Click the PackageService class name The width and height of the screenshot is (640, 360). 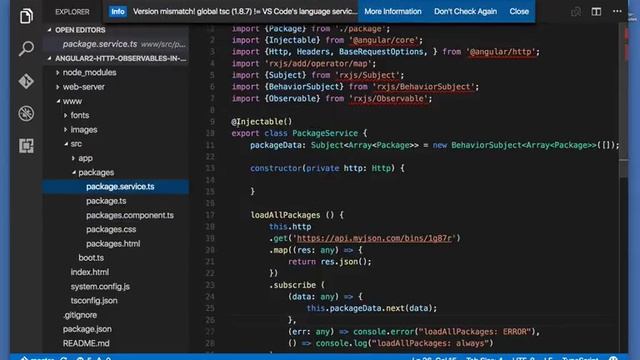(325, 133)
